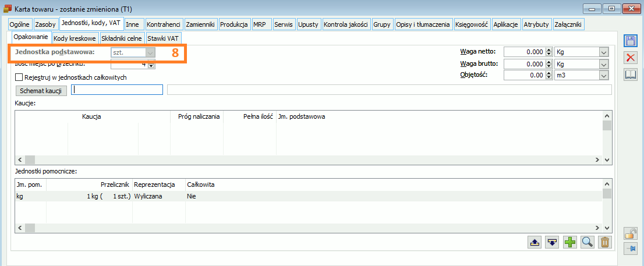The image size is (644, 266).
Task: Click the red X cancel icon
Action: coord(630,57)
